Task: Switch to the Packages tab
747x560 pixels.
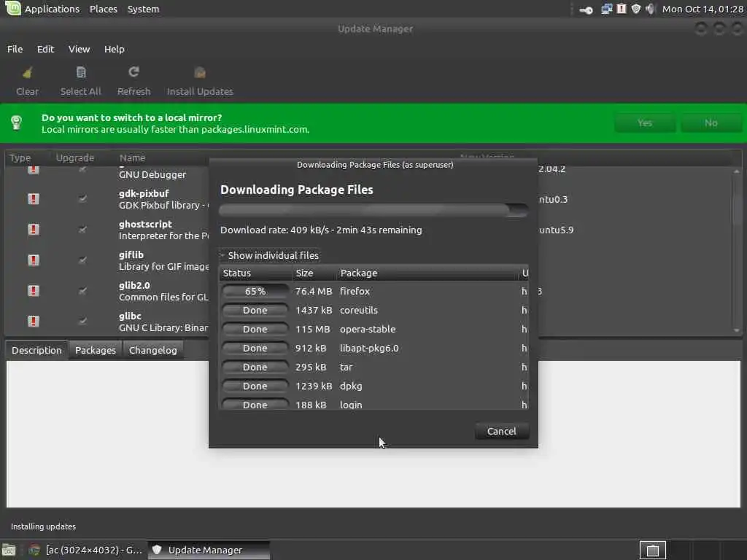Action: (x=96, y=350)
